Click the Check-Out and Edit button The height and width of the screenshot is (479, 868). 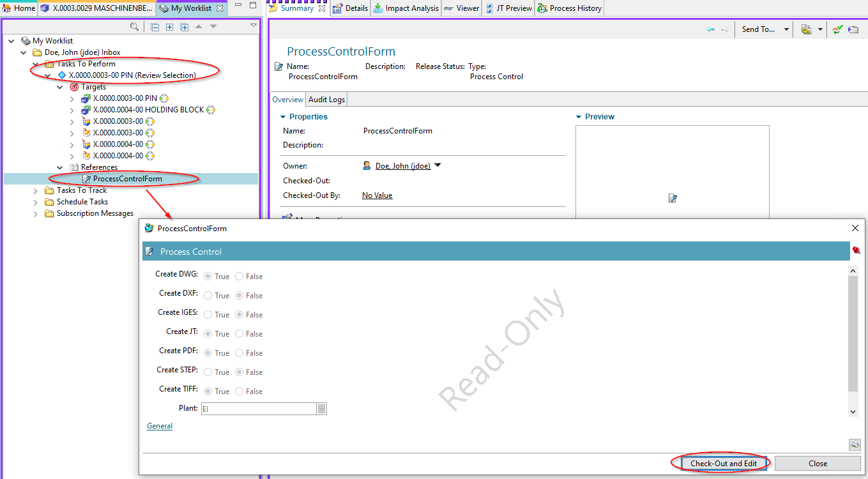pos(723,463)
